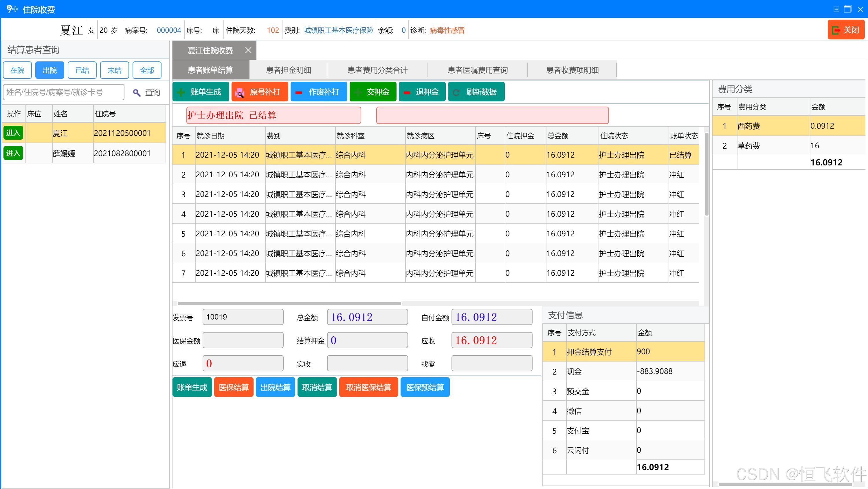
Task: Close the 夏江住院收费 tab
Action: (248, 50)
